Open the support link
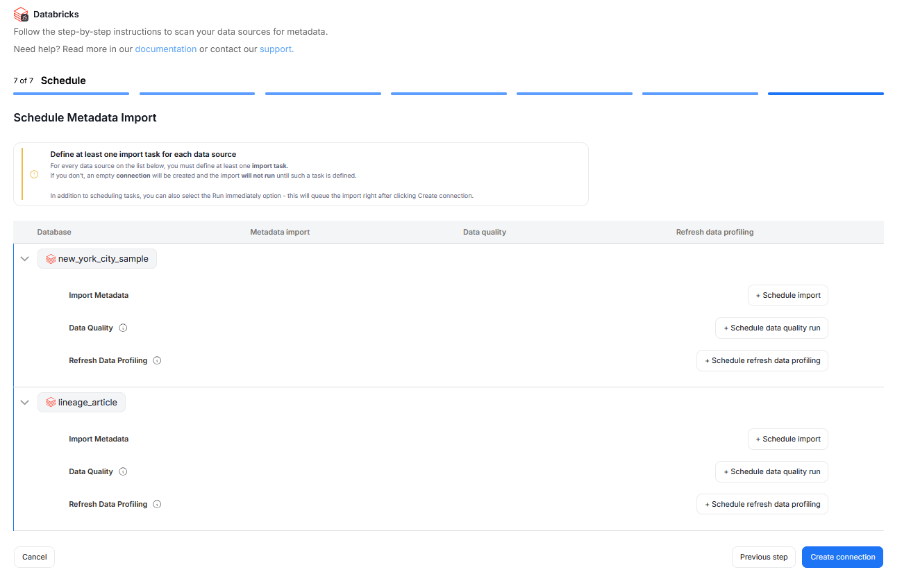This screenshot has height=588, width=911. (276, 49)
